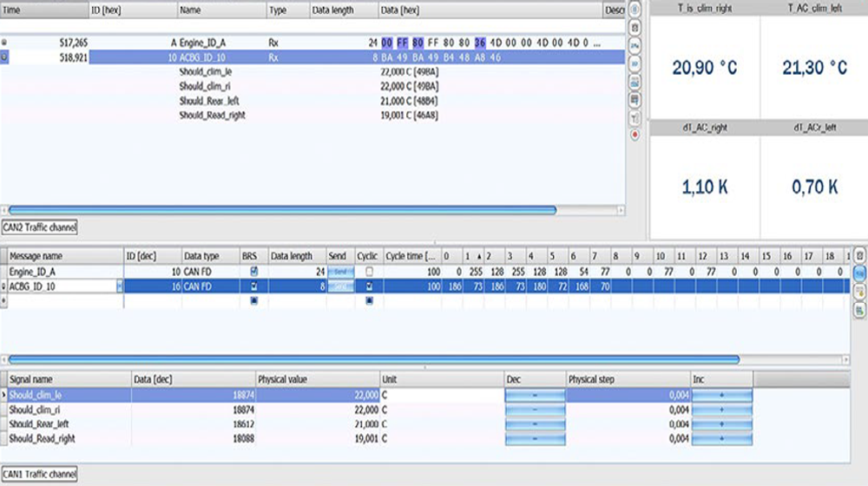Image resolution: width=868 pixels, height=486 pixels.
Task: Click the yellow-dot list icon in transmit toolbar
Action: tap(859, 292)
